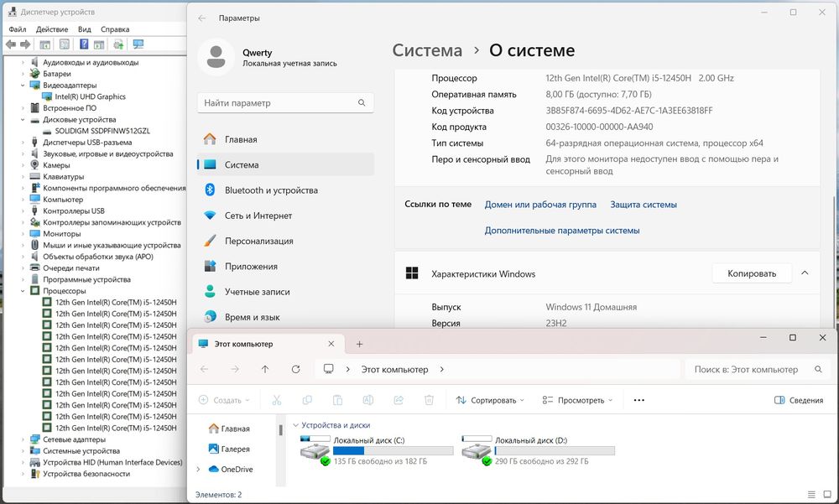Toggle the Сведения details pane button
This screenshot has width=839, height=504.
799,400
